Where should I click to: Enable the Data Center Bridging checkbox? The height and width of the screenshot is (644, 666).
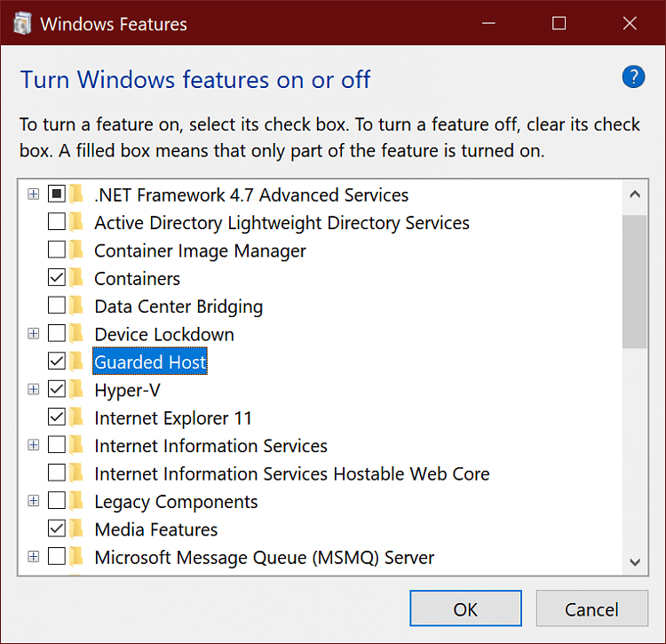click(57, 306)
